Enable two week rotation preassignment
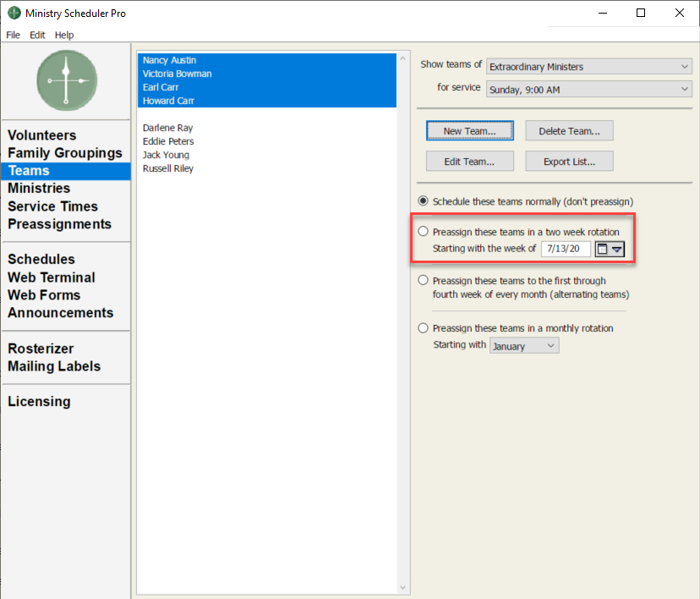Viewport: 700px width, 599px height. (424, 232)
